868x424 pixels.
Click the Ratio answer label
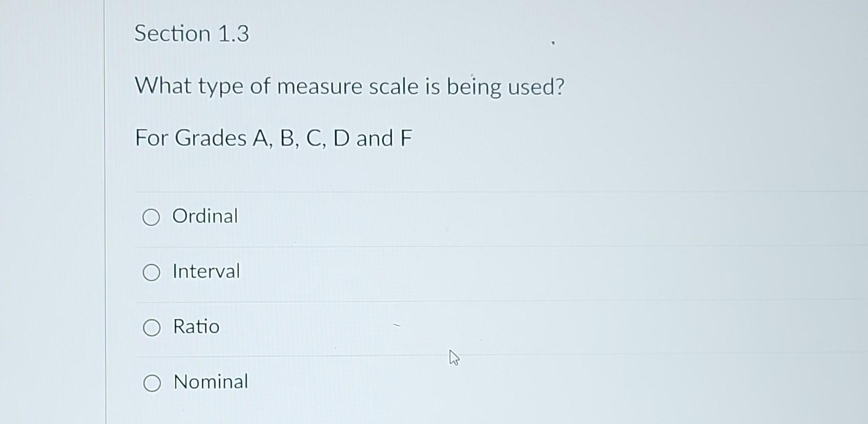[195, 327]
